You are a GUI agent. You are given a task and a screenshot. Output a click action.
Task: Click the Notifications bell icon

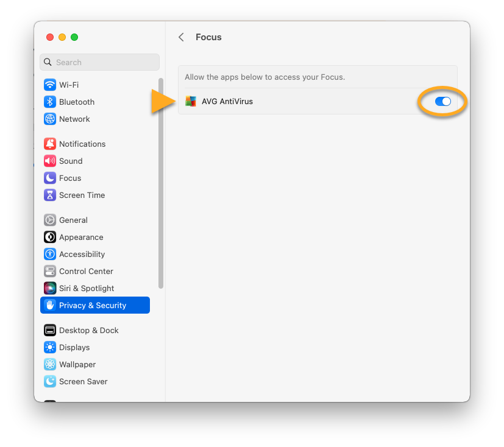coord(50,144)
